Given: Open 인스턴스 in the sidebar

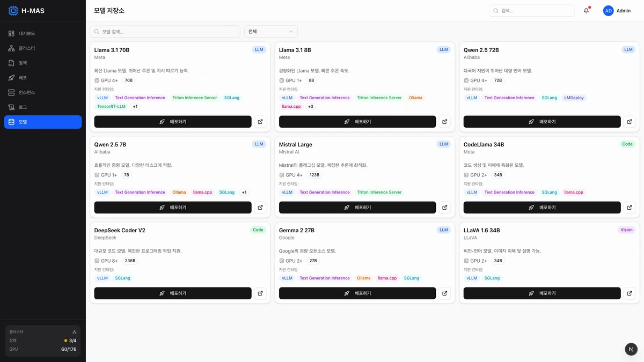Looking at the screenshot, I should tap(43, 92).
